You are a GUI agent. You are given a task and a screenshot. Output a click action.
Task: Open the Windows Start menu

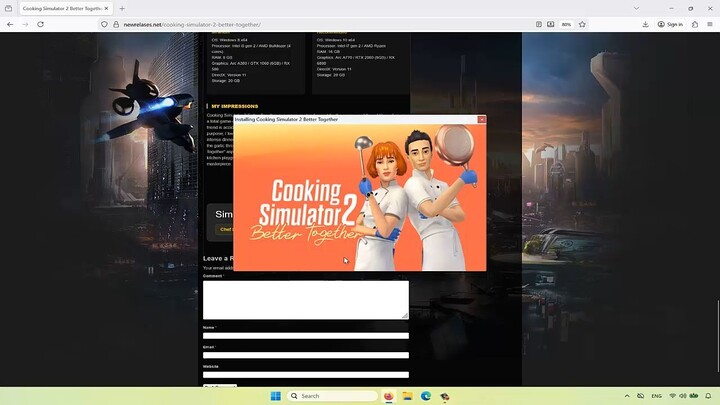pos(276,396)
